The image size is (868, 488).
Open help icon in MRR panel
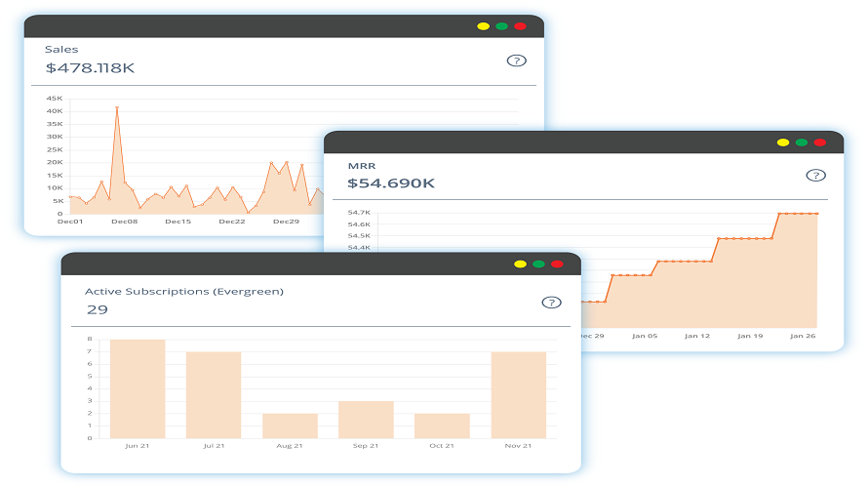[x=815, y=176]
